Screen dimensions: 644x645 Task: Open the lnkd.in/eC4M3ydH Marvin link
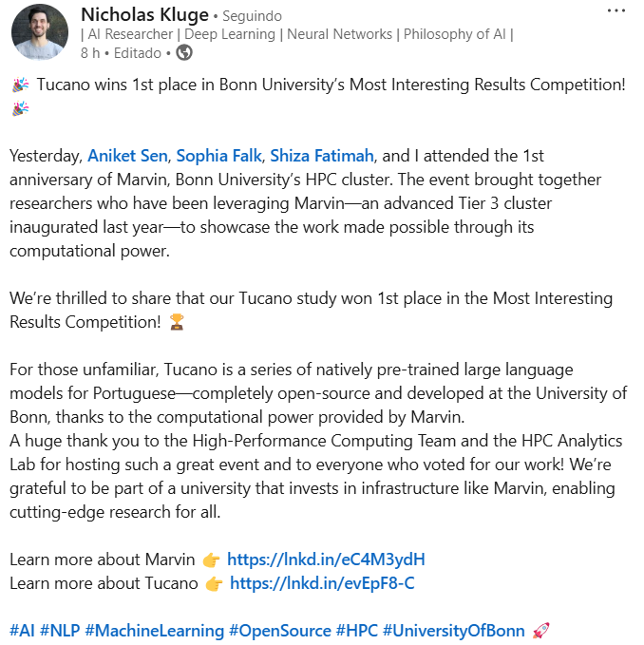326,559
